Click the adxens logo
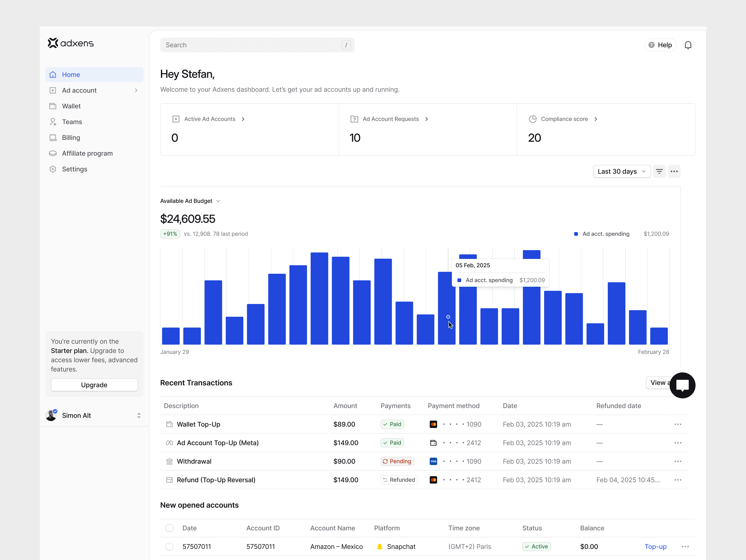746x560 pixels. [71, 43]
